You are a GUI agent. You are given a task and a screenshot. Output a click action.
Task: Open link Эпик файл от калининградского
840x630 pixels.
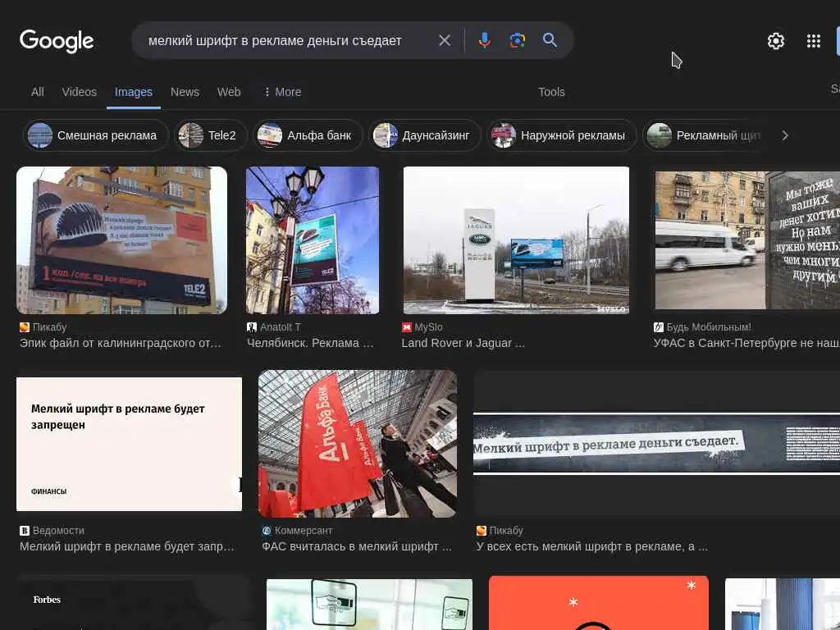121,343
